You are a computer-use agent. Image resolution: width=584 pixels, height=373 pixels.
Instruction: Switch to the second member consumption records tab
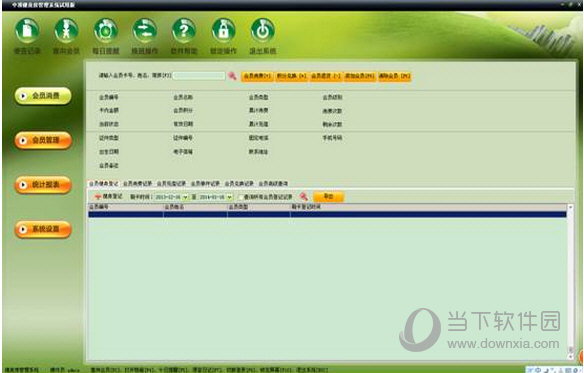[x=137, y=184]
